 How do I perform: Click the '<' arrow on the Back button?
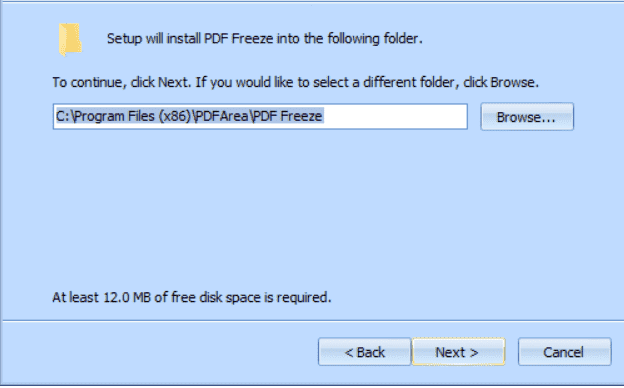pos(349,353)
